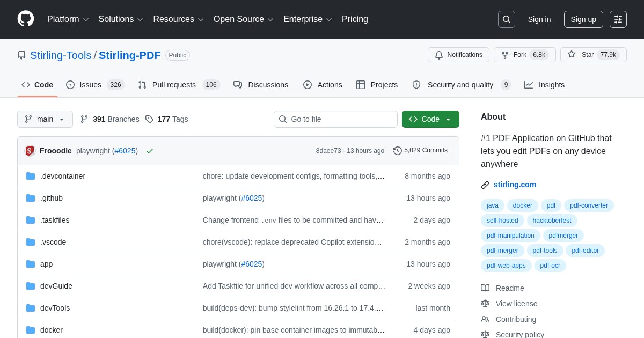Click the devTools folder icon

tap(31, 308)
